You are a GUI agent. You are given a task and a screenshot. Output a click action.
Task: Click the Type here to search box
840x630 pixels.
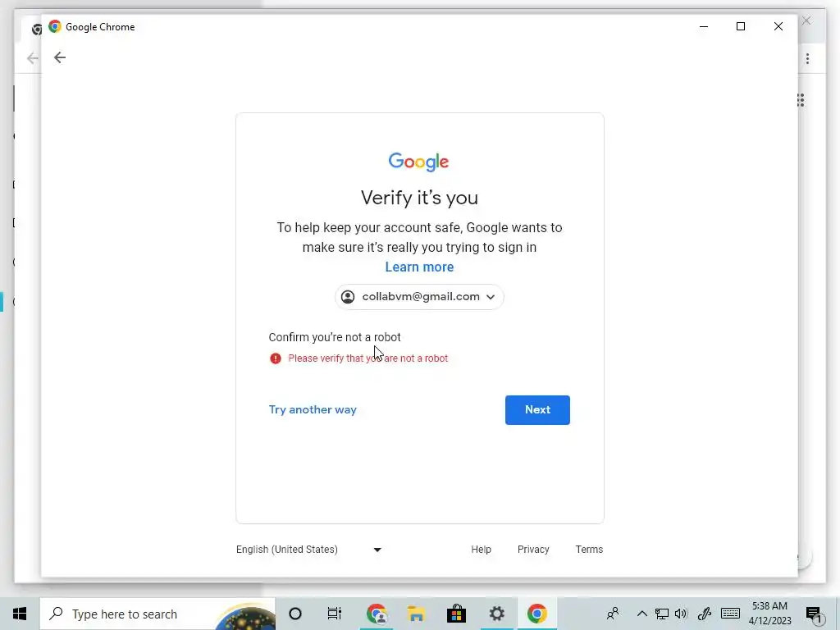pyautogui.click(x=157, y=614)
